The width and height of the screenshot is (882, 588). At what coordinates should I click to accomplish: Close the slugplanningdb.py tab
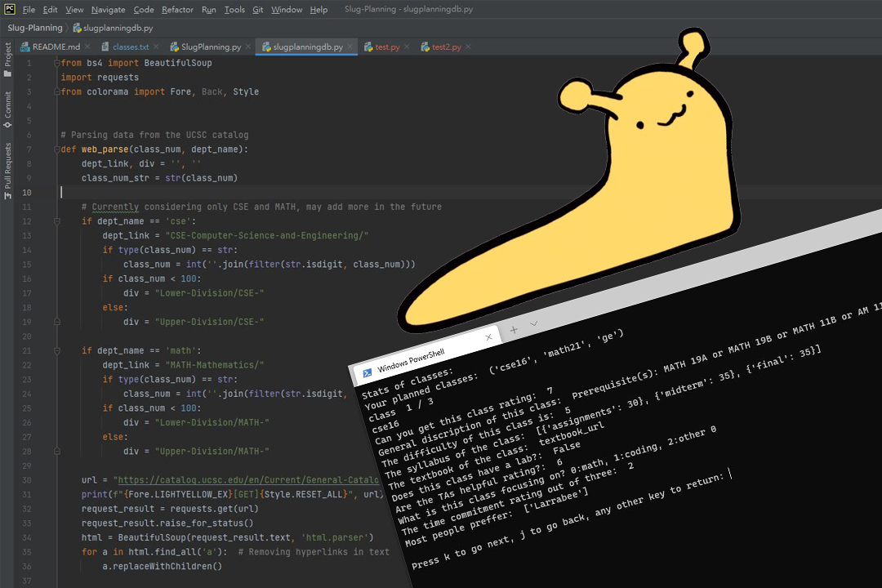click(x=350, y=47)
